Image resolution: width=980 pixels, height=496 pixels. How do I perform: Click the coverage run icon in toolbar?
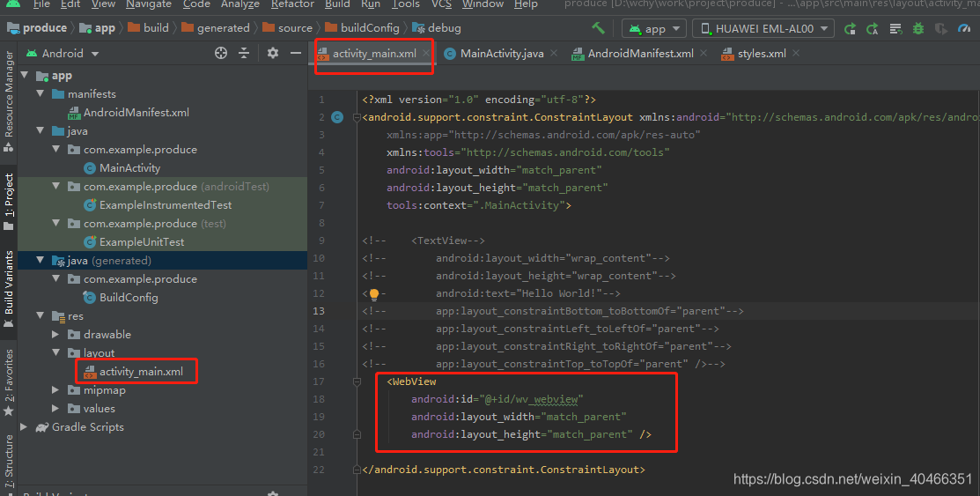point(940,29)
